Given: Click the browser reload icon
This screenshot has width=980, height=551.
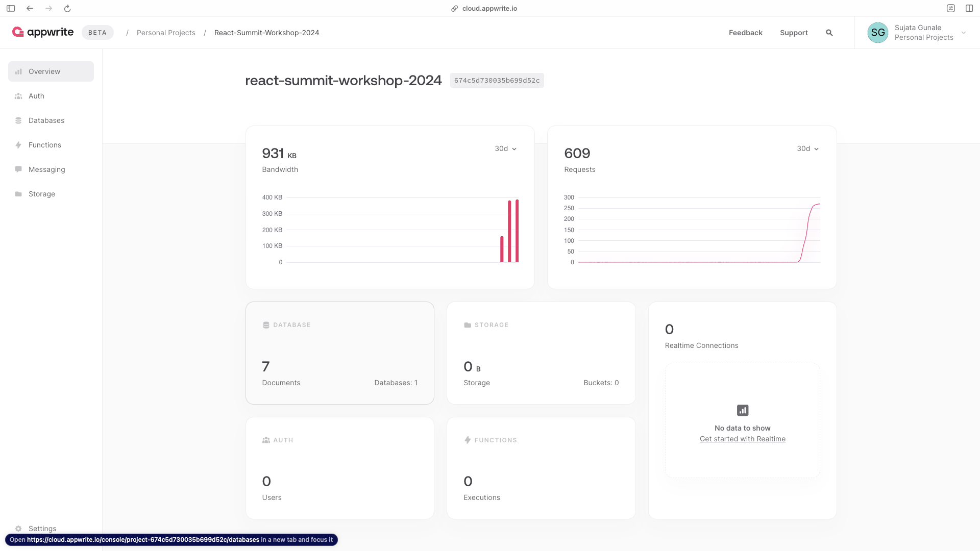Looking at the screenshot, I should pos(67,8).
